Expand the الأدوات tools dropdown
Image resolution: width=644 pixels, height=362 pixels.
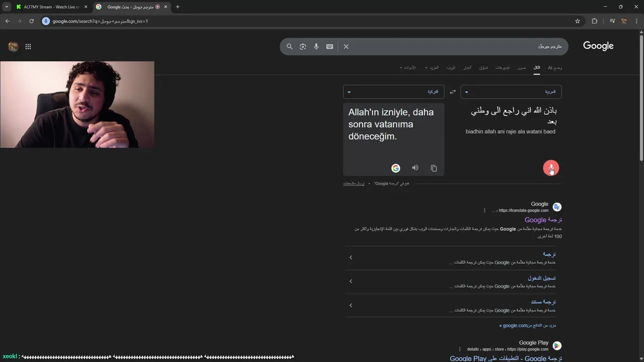[x=408, y=67]
